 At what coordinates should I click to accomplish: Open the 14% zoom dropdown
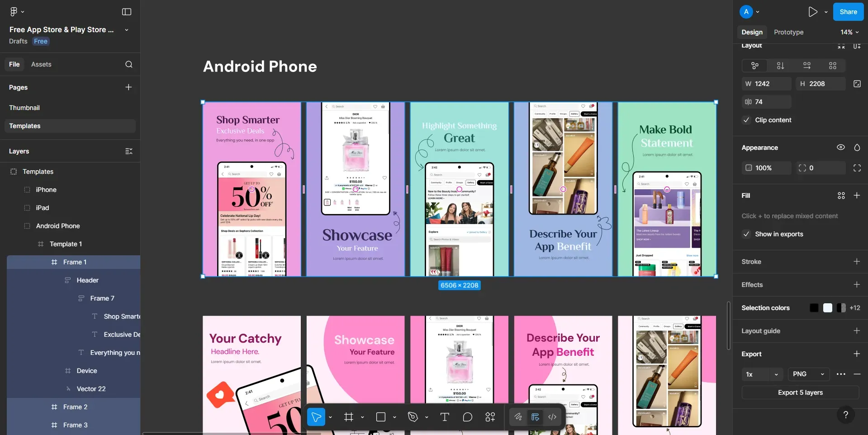[x=849, y=32]
